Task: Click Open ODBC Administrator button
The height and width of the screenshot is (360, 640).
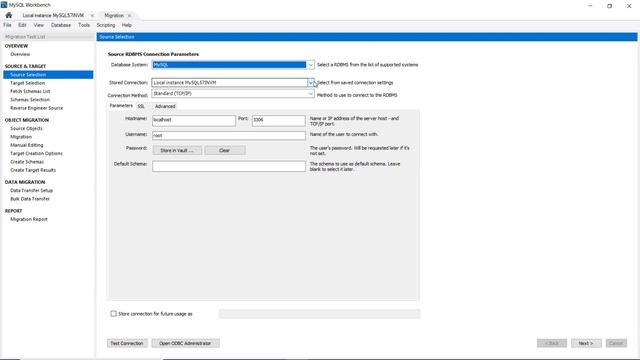Action: (x=185, y=343)
